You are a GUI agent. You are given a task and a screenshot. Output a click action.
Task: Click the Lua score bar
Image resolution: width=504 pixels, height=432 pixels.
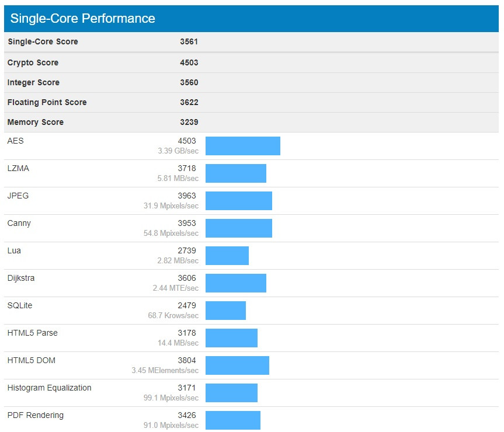coord(227,256)
